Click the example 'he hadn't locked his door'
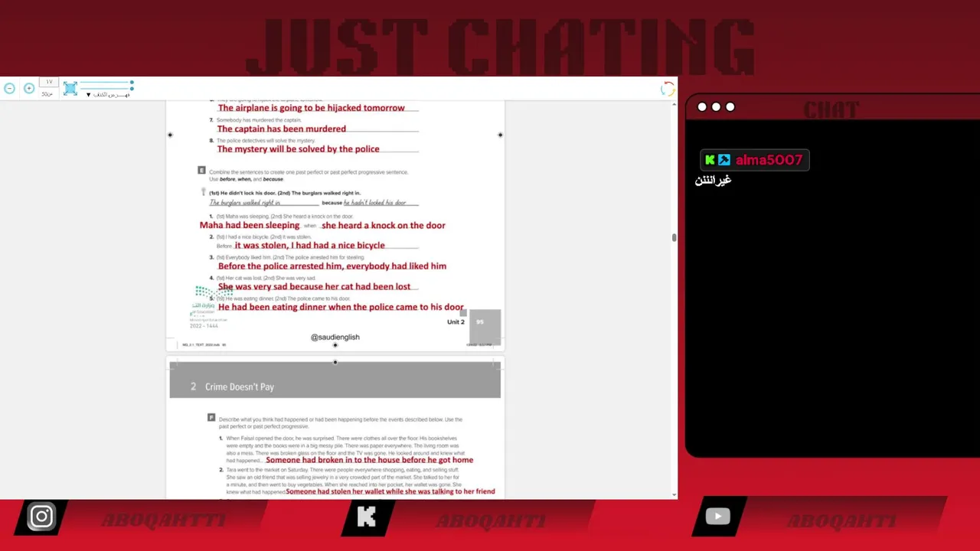 pos(374,203)
